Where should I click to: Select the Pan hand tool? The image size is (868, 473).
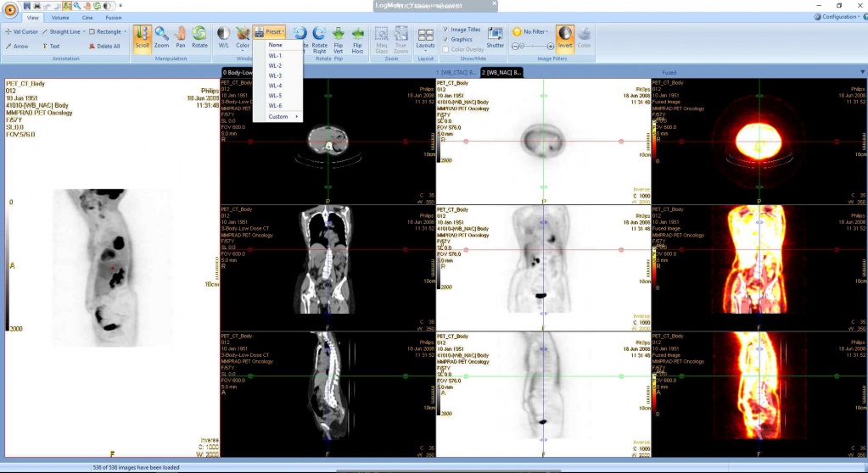[x=180, y=38]
